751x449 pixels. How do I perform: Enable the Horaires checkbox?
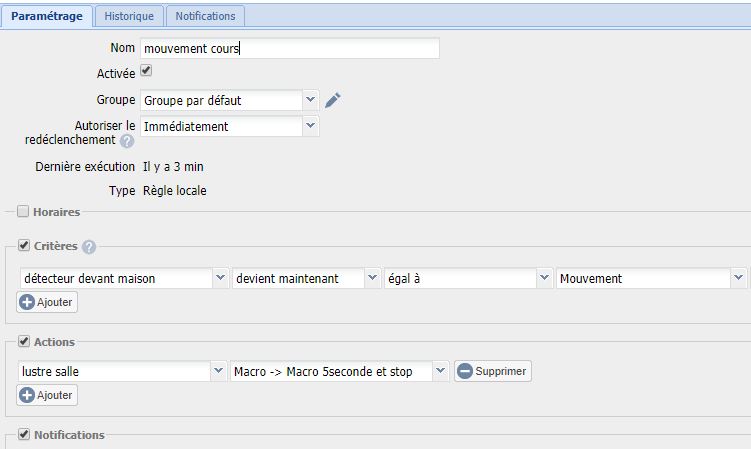24,212
